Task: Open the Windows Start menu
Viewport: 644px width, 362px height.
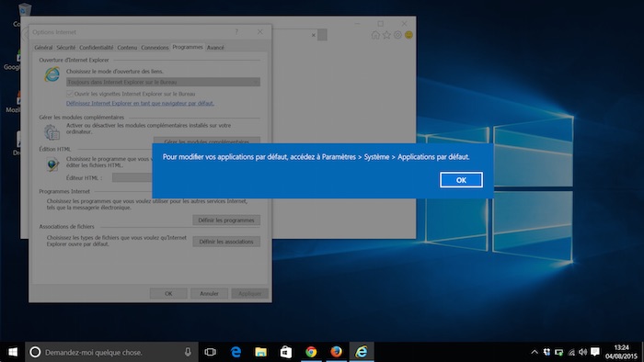Action: (12, 352)
